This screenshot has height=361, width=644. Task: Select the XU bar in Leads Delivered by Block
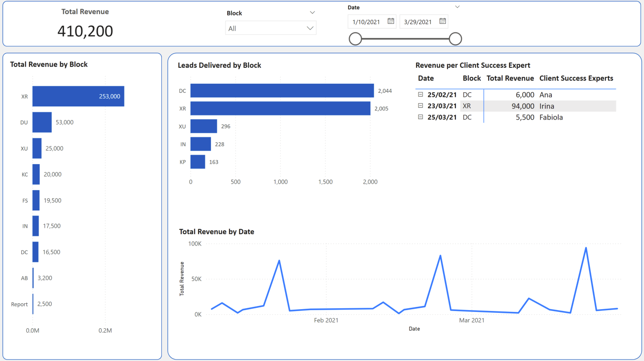coord(204,126)
